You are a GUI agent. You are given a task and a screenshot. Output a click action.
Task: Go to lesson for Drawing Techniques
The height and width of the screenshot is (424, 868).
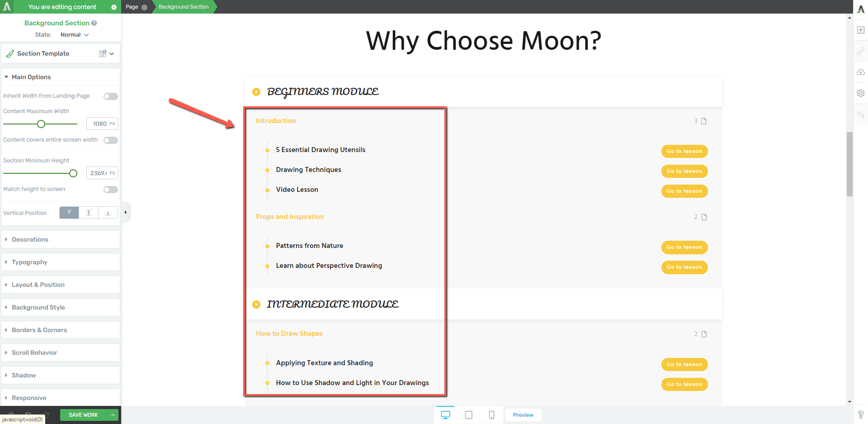(x=684, y=171)
